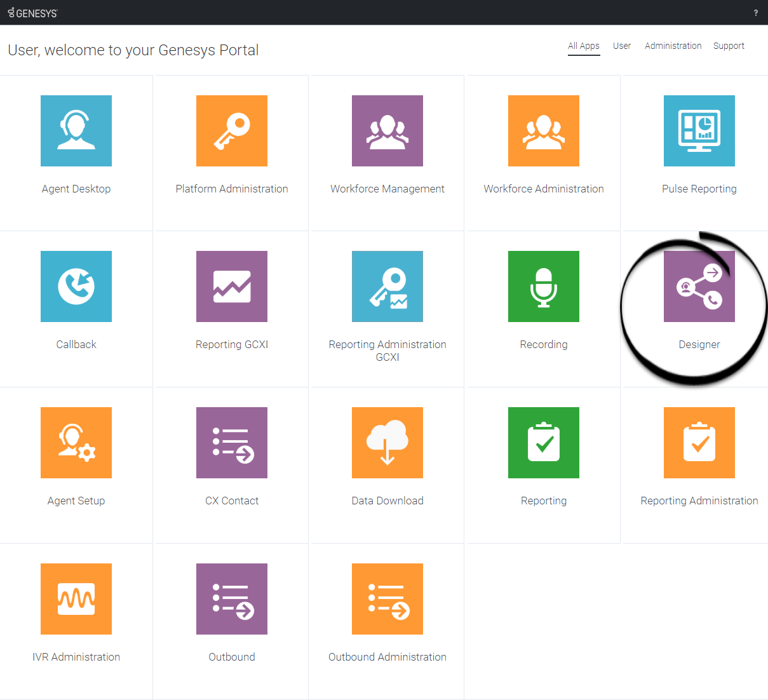Click the Outbound Administration label text
Viewport: 768px width, 700px height.
pos(387,657)
